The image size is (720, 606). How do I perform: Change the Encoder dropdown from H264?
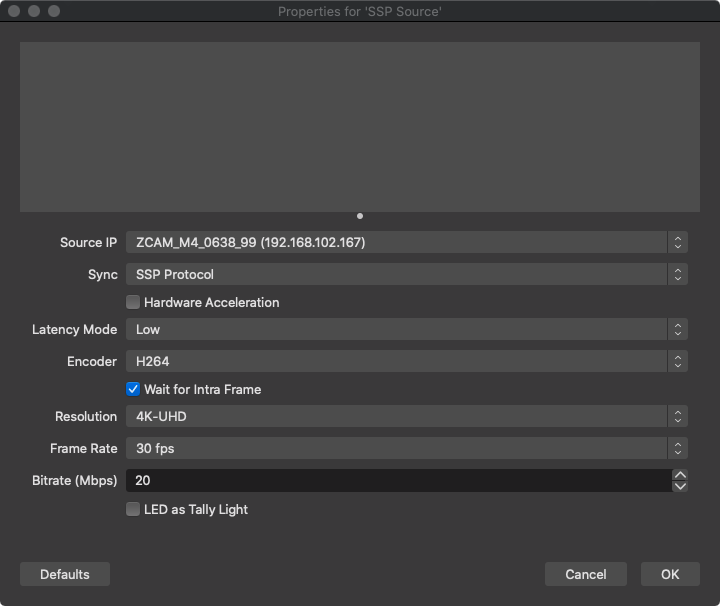405,361
